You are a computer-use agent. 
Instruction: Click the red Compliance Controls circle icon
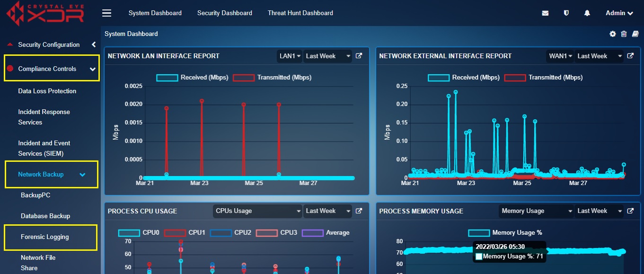click(x=10, y=69)
